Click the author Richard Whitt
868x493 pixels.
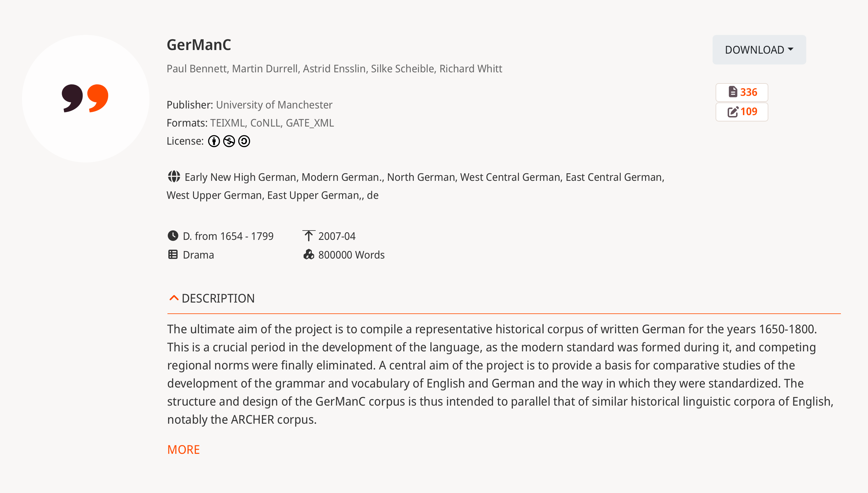(471, 69)
